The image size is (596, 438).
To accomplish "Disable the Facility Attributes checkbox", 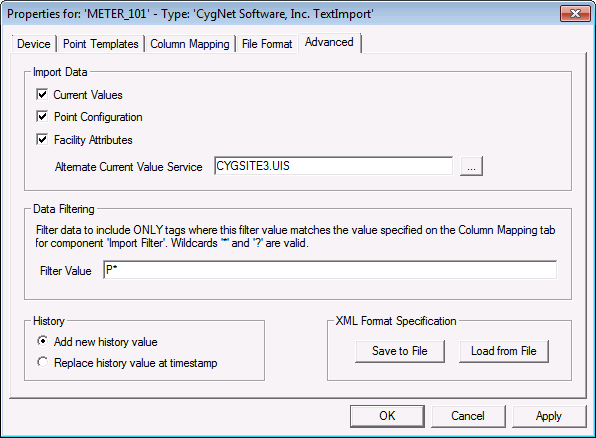I will click(x=42, y=140).
